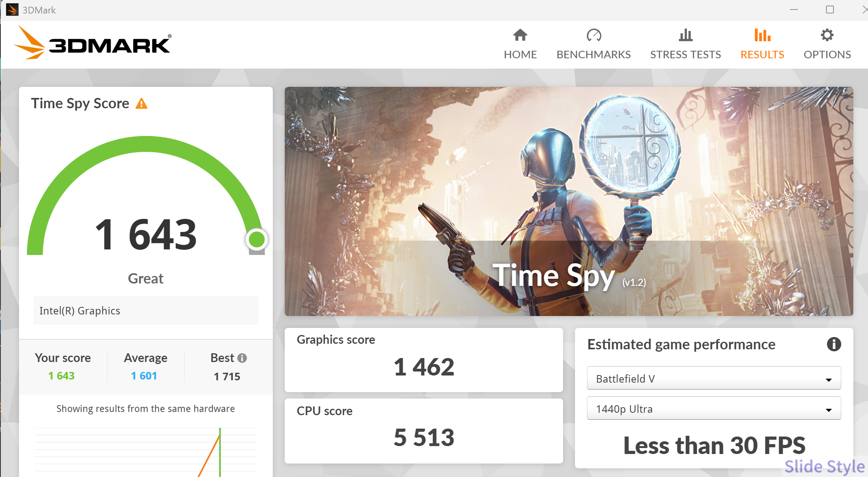Go to the STRESS TESTS tab
This screenshot has height=477, width=868.
tap(686, 44)
